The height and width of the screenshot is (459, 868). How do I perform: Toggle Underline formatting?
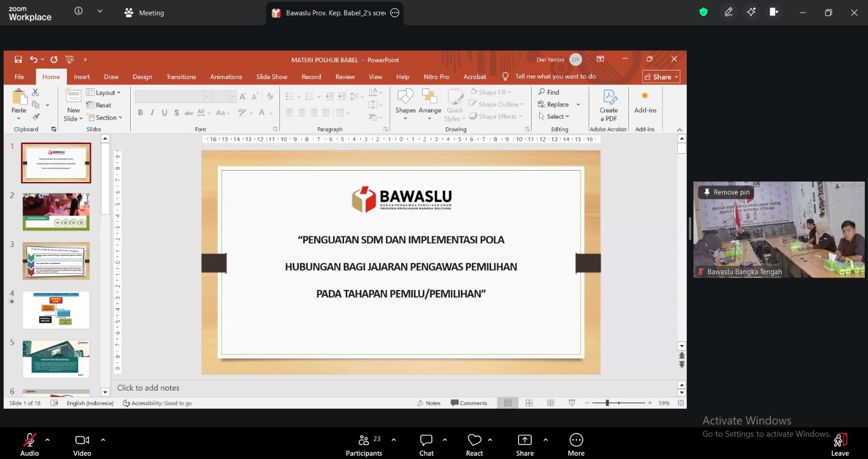[164, 113]
